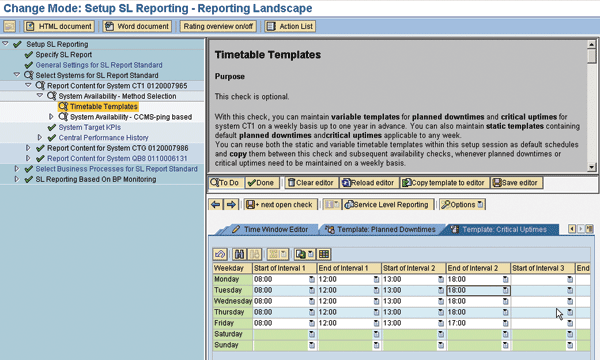
Task: Click the forward arrow to next check
Action: pos(231,205)
